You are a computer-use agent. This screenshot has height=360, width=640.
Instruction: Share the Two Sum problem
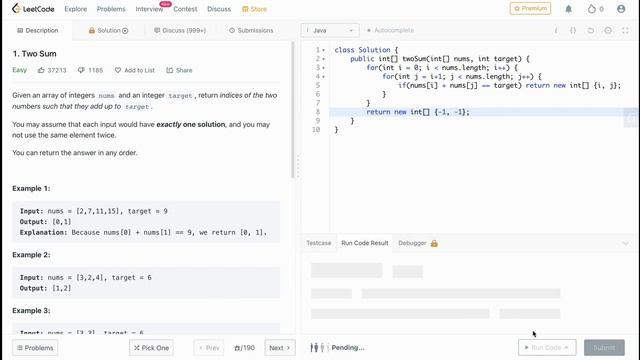(x=179, y=70)
